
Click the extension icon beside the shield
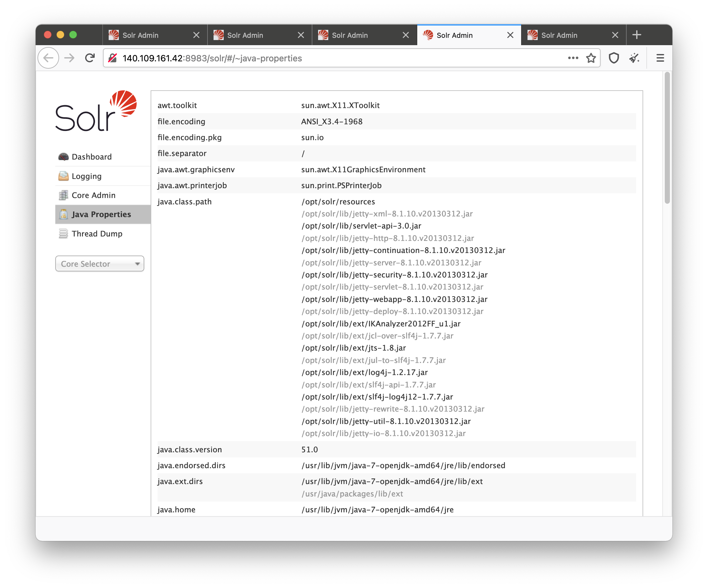(634, 58)
